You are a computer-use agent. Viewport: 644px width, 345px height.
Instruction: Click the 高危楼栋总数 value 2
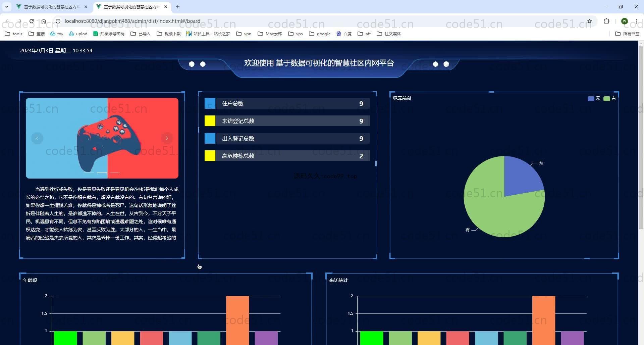(361, 156)
